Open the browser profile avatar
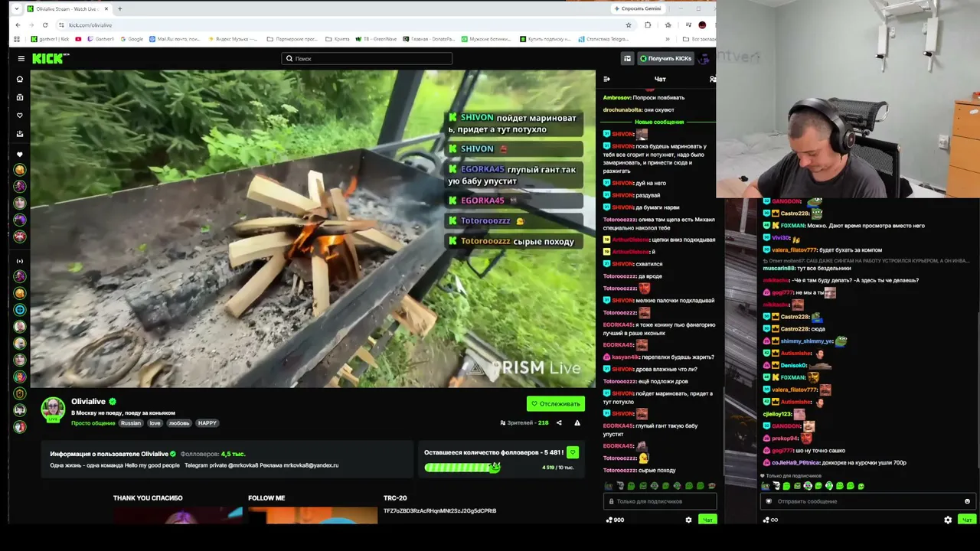This screenshot has height=551, width=980. coord(702,24)
